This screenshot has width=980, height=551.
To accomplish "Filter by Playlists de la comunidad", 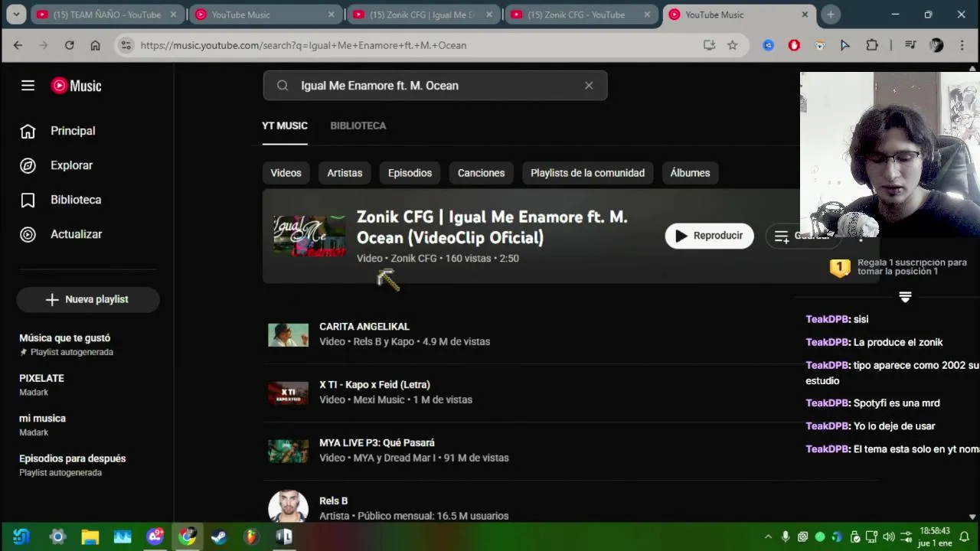I will 587,173.
